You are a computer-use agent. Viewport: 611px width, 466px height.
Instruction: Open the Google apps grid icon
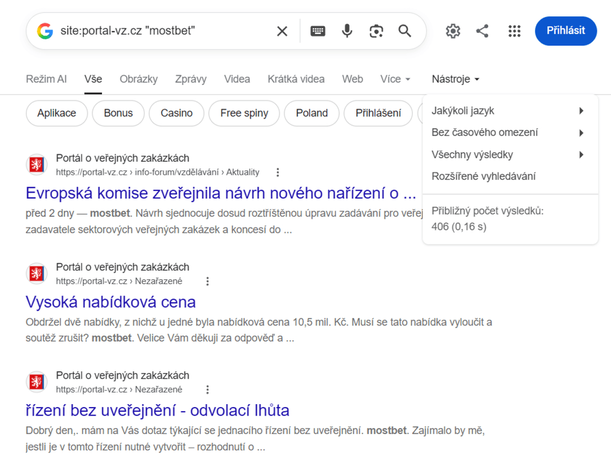514,31
